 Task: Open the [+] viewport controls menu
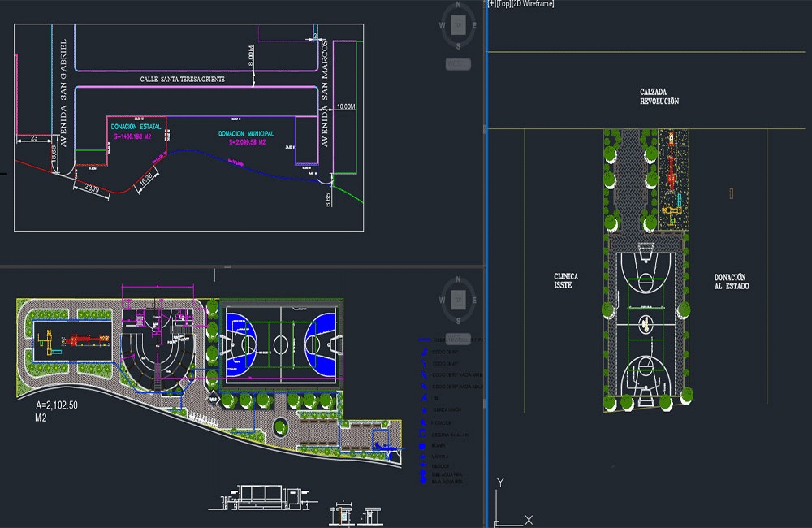492,3
